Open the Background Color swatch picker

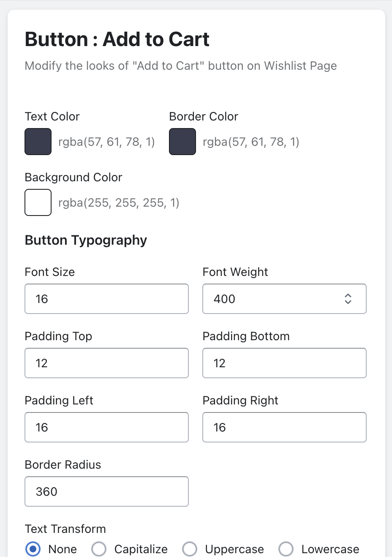[x=38, y=202]
